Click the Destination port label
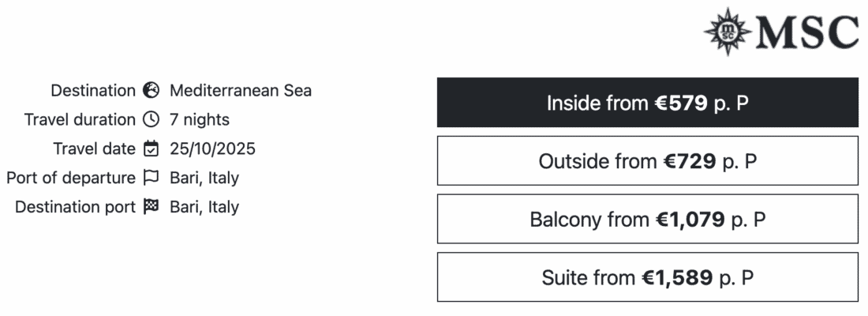This screenshot has width=868, height=316. [x=75, y=208]
